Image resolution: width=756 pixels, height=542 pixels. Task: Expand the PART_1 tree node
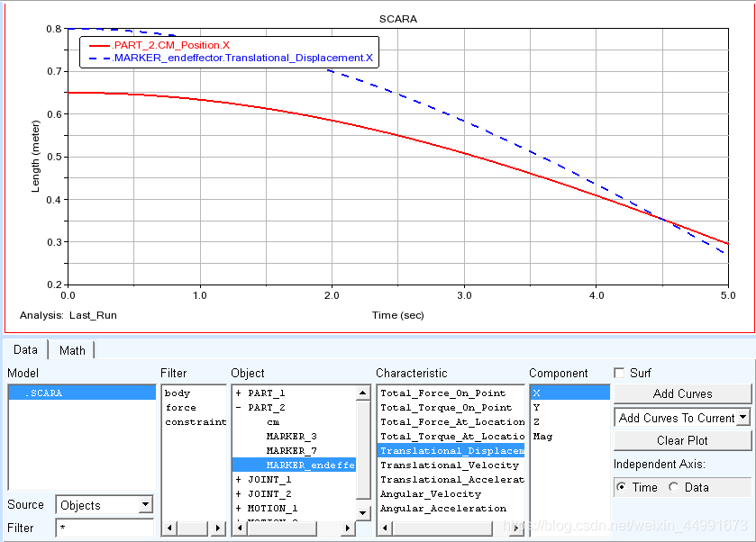pyautogui.click(x=238, y=393)
